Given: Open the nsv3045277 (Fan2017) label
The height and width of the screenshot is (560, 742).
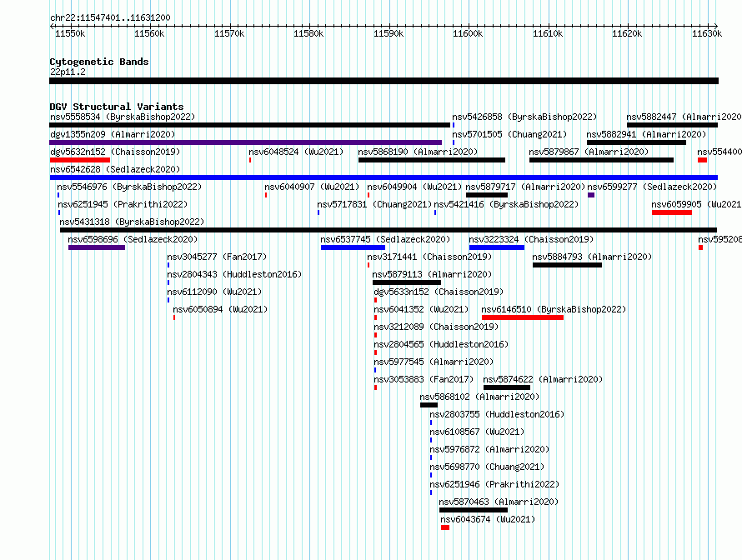Looking at the screenshot, I should pyautogui.click(x=217, y=257).
